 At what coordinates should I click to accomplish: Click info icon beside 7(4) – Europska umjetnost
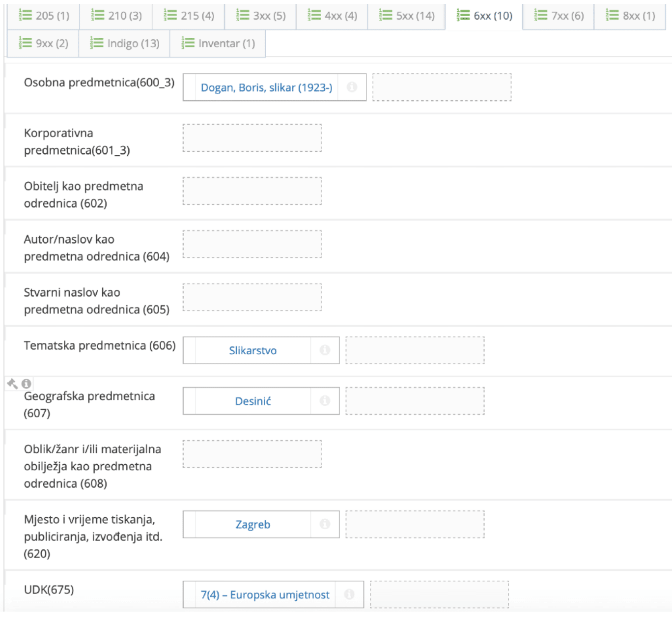[349, 594]
